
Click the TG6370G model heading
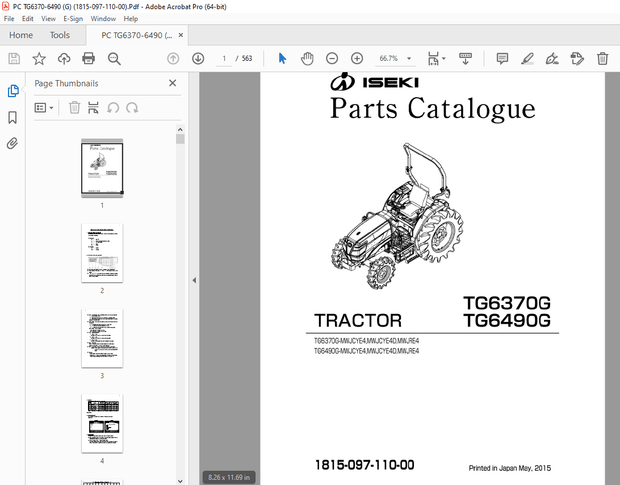(507, 303)
